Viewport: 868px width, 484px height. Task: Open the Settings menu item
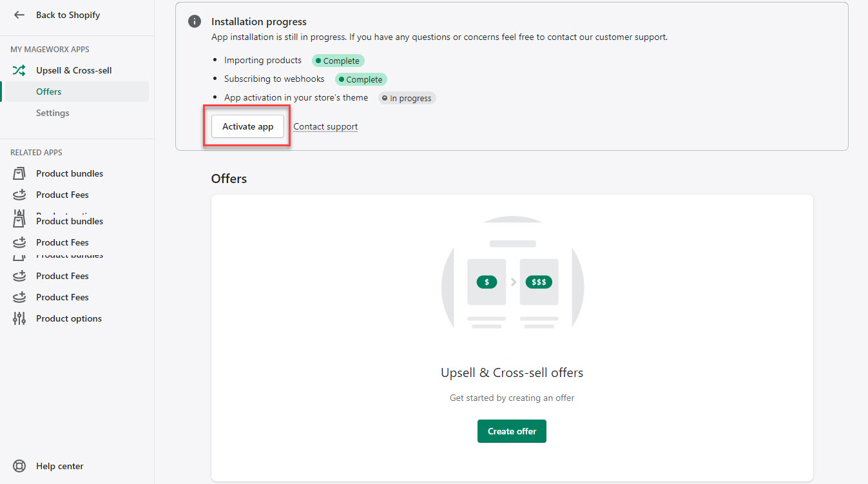[x=52, y=112]
